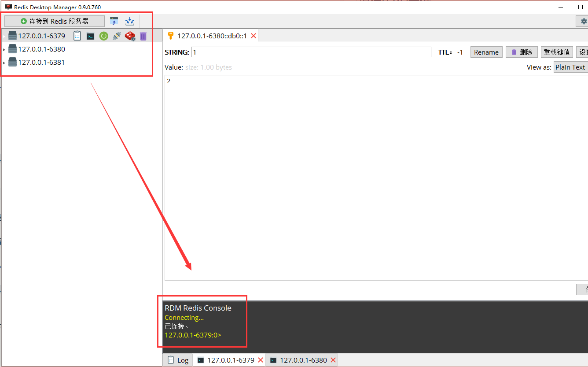Click the Rename button
The image size is (588, 367).
coord(486,52)
